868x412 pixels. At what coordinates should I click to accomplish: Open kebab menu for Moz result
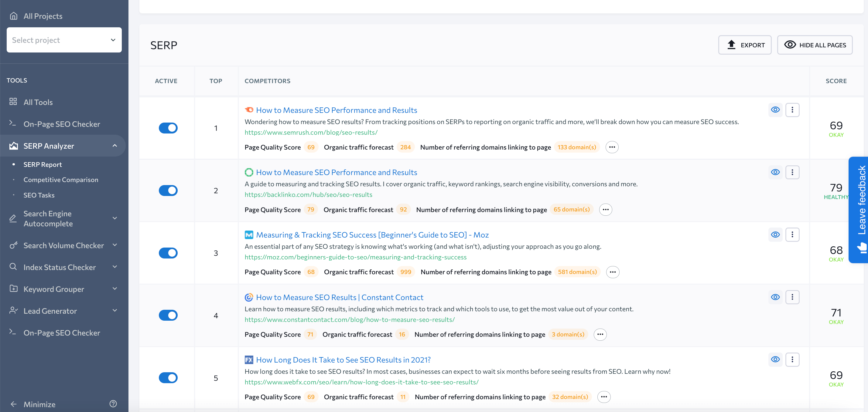pos(792,234)
